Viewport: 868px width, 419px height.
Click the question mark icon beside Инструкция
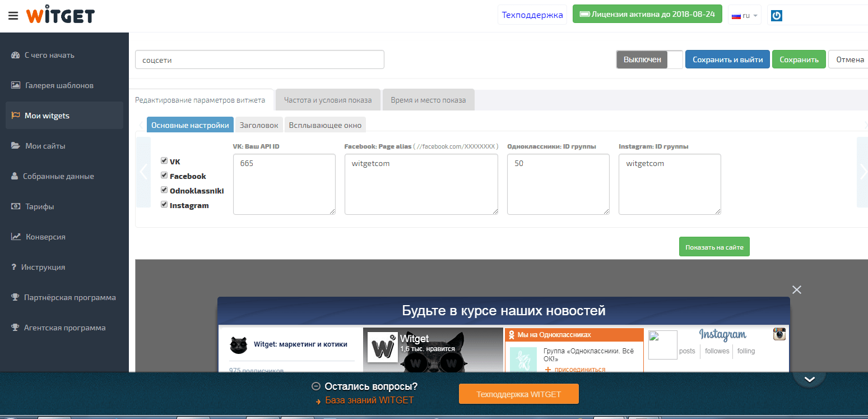[x=13, y=267]
